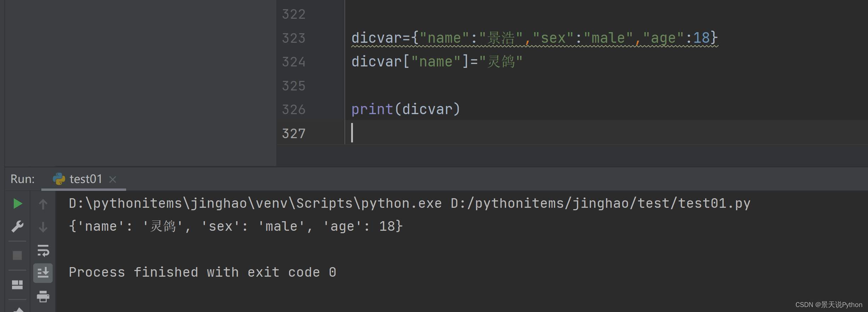Toggle the Soft-Wrap output icon
The width and height of the screenshot is (868, 312).
pyautogui.click(x=43, y=250)
